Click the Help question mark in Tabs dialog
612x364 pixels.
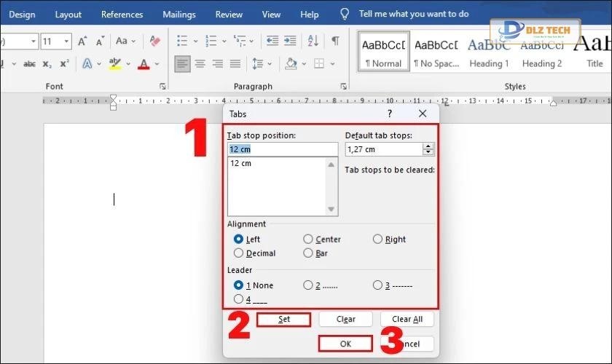389,114
